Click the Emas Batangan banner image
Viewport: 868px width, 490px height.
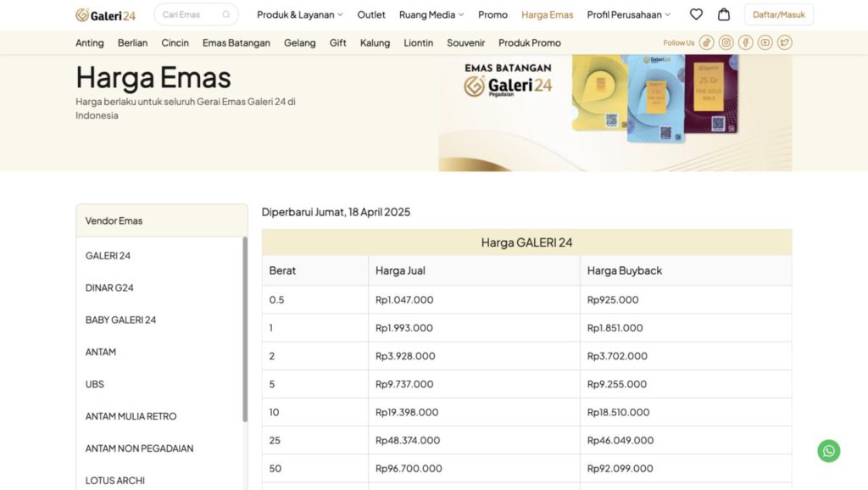(x=615, y=113)
